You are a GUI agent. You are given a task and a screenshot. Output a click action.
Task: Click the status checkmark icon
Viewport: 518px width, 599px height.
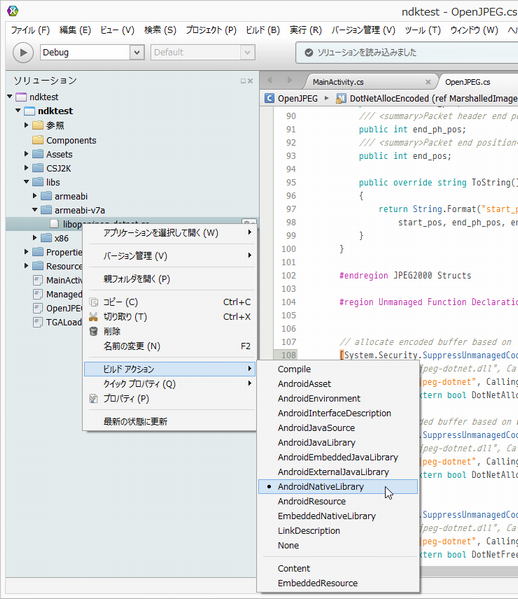pos(309,53)
